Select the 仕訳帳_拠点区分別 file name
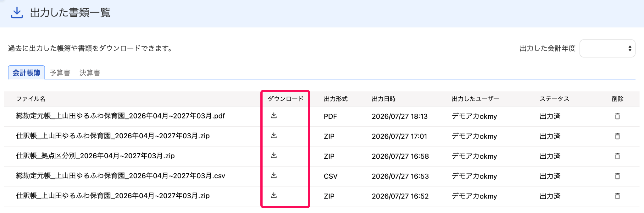This screenshot has width=644, height=213. 95,156
